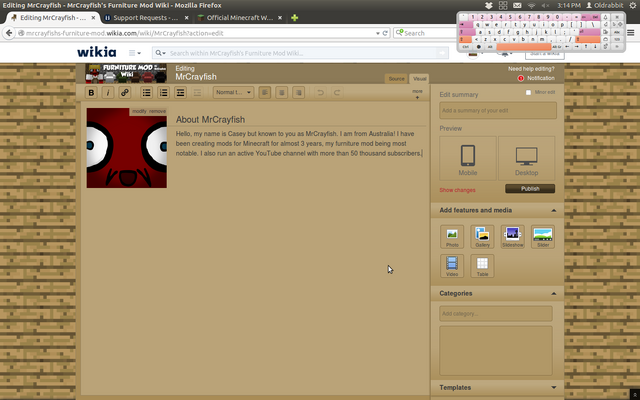Open the Oldrabbit user menu

(x=605, y=5)
